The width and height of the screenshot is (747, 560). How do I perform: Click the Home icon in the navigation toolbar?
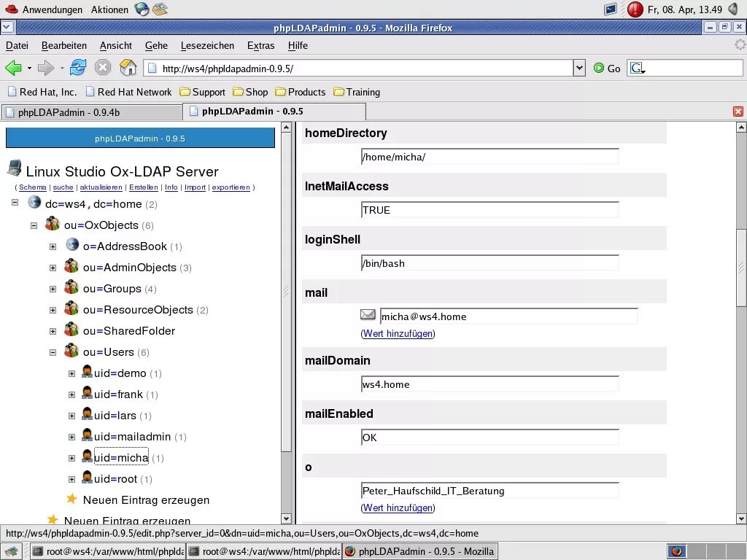click(x=128, y=67)
